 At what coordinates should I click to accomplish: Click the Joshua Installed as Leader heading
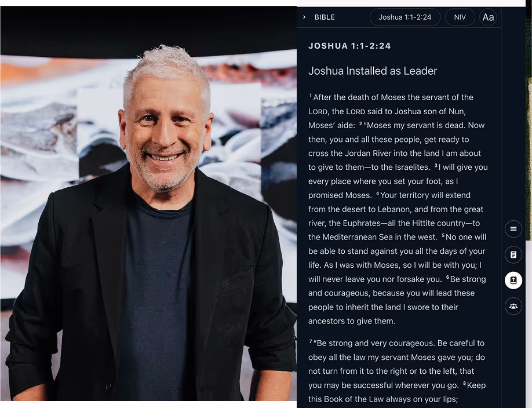pyautogui.click(x=373, y=71)
